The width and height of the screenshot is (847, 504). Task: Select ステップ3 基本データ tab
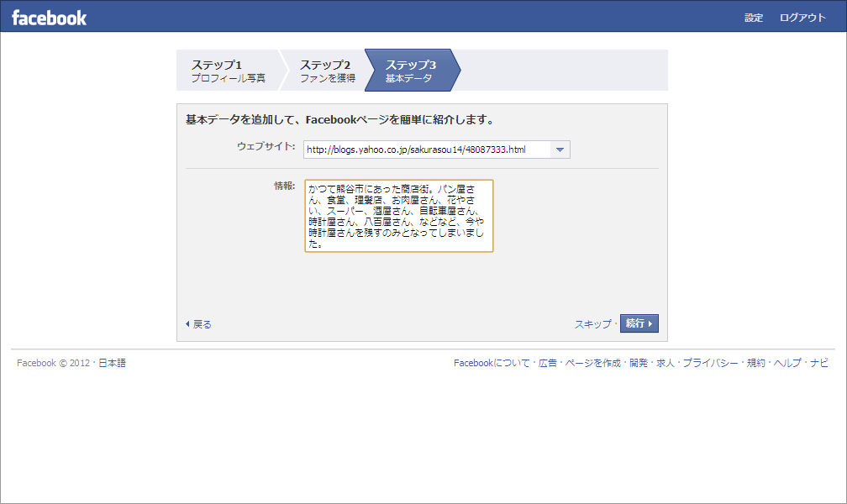[413, 71]
